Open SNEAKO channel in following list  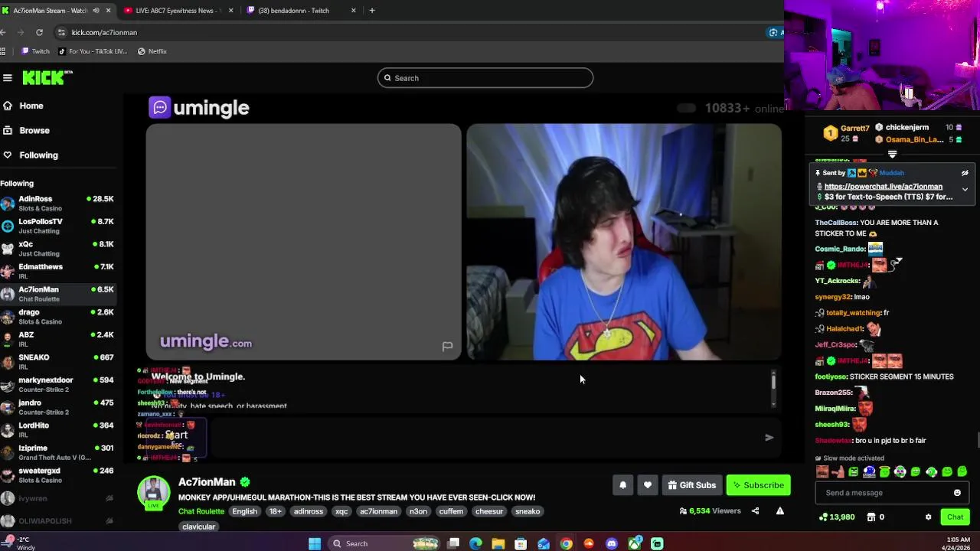[x=58, y=361]
